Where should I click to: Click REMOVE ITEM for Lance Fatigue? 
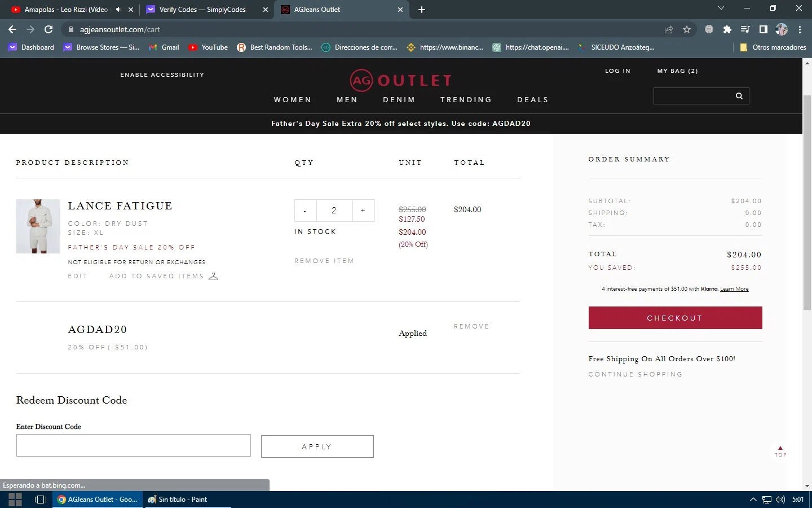click(324, 261)
